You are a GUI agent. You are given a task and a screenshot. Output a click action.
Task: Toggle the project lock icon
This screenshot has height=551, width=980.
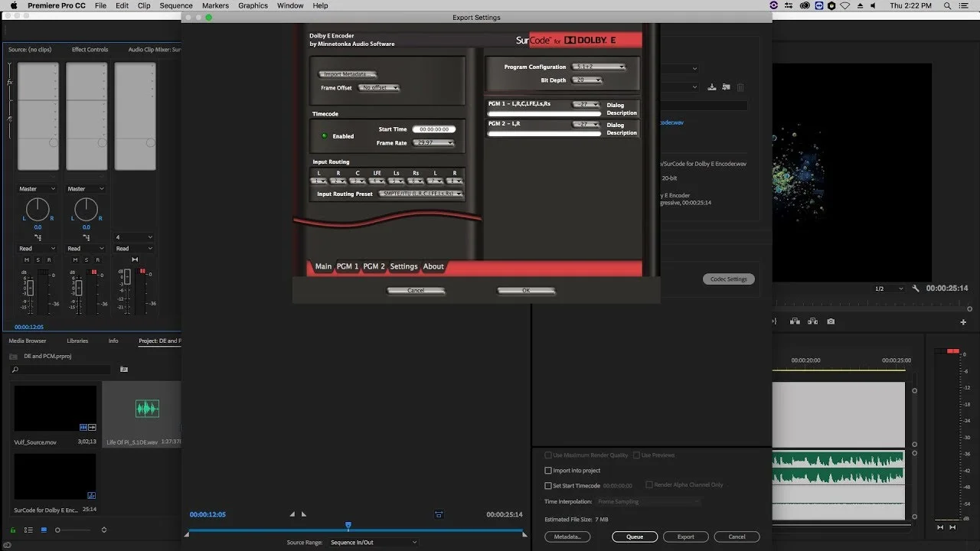pyautogui.click(x=12, y=530)
